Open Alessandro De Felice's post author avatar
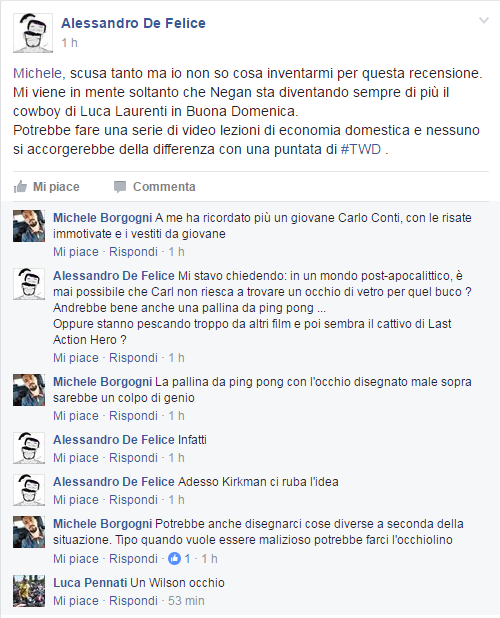The height and width of the screenshot is (618, 500). point(33,33)
